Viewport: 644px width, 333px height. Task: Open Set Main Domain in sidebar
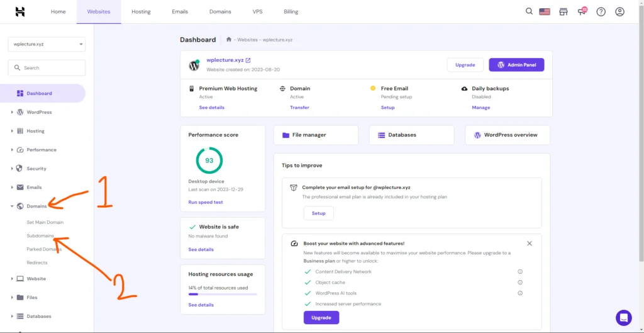(45, 222)
